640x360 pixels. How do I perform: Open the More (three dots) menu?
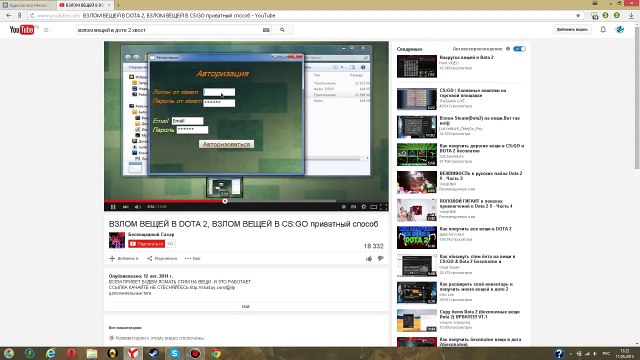(192, 258)
